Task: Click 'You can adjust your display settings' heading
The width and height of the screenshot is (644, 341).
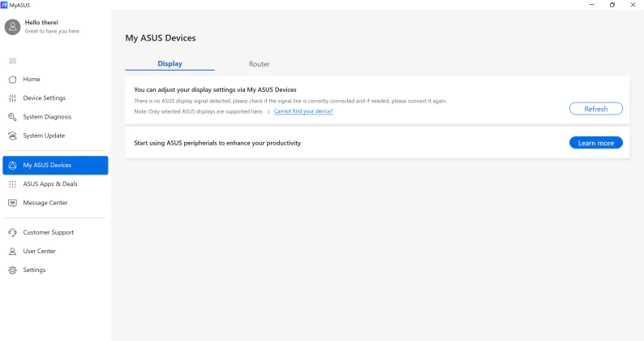Action: click(x=215, y=89)
